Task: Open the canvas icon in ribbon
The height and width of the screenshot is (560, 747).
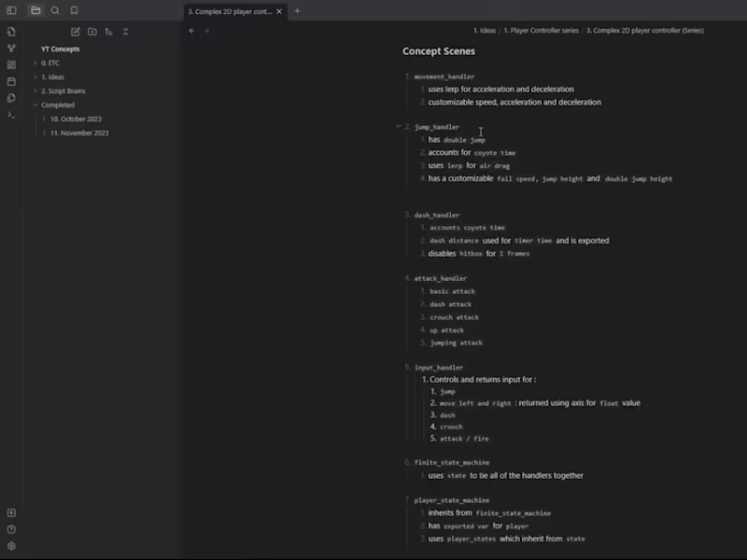Action: click(11, 64)
